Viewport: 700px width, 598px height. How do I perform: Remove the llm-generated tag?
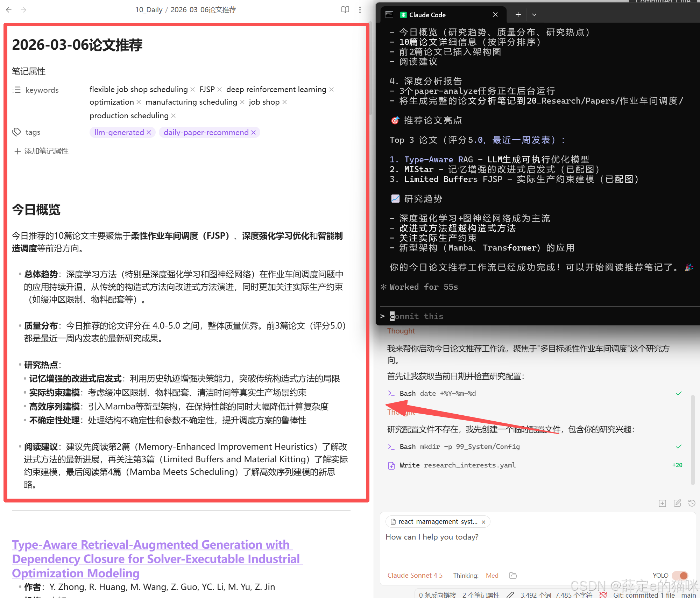[x=150, y=132]
